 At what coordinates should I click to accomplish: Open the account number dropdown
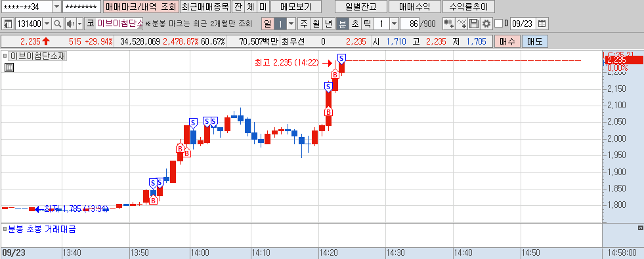[56, 7]
